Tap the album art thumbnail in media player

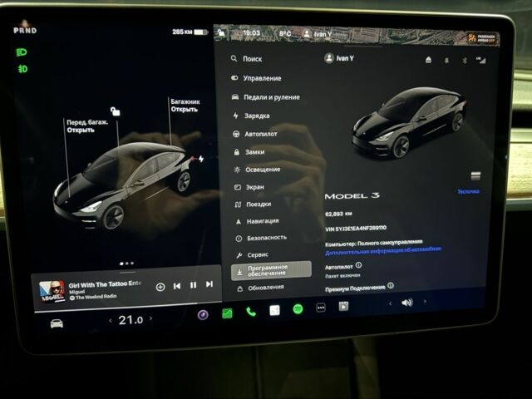pos(52,292)
